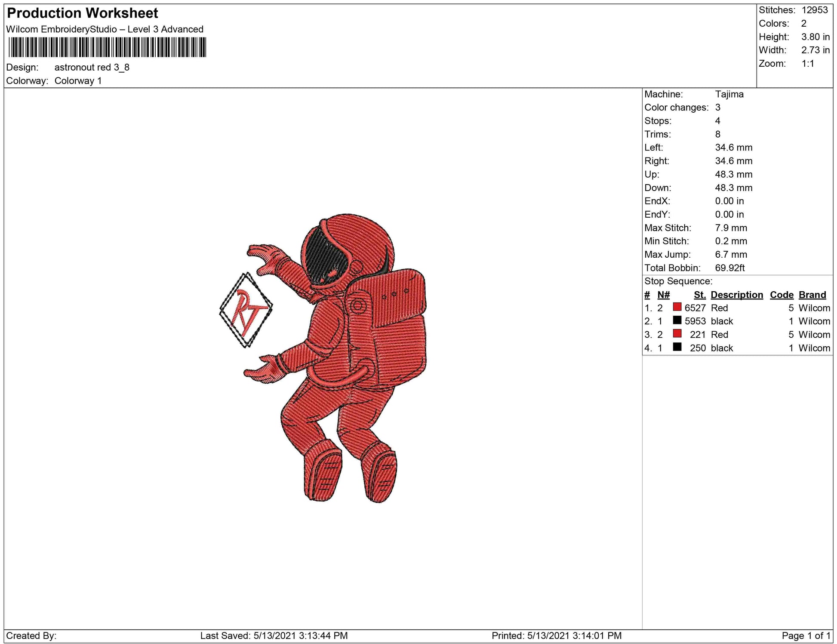Click the red swatch in stop sequence row 1

[x=677, y=307]
